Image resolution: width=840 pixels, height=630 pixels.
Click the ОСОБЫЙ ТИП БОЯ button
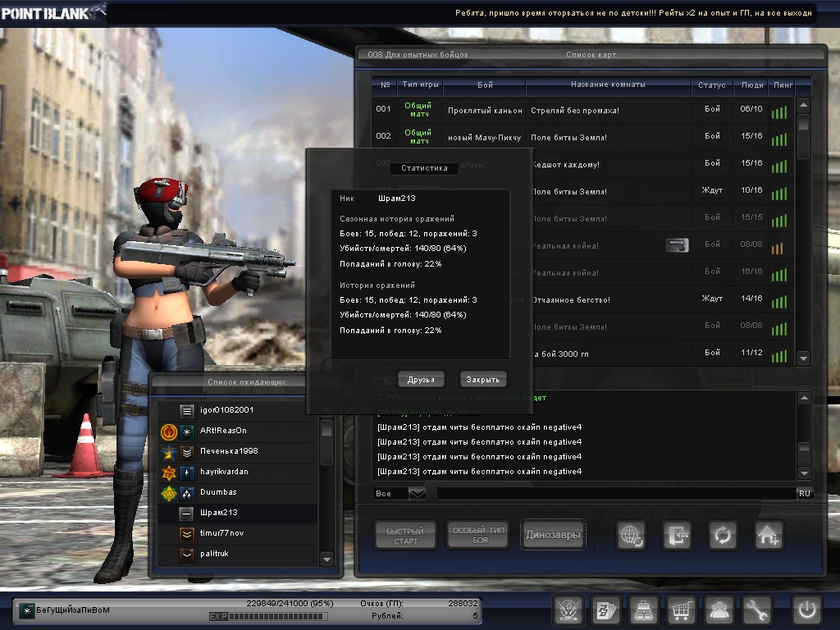click(478, 535)
